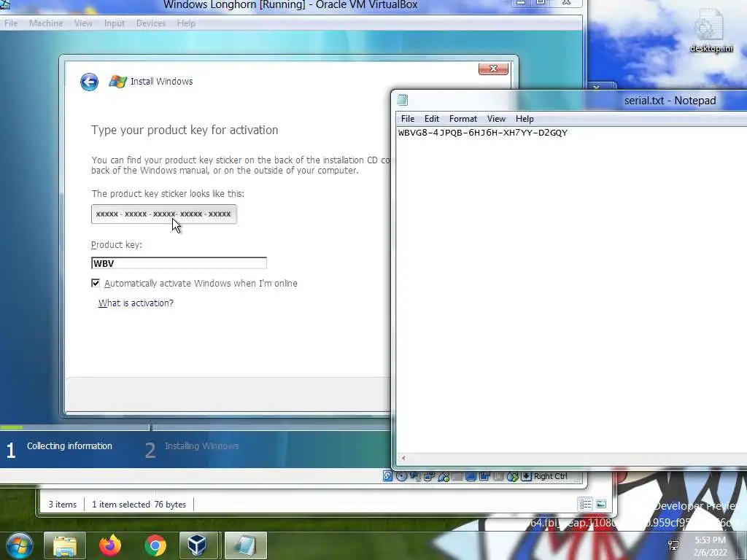Click the recording indicator icon in VirtualBox status bar
Viewport: 747px width, 560px height.
coord(484,476)
